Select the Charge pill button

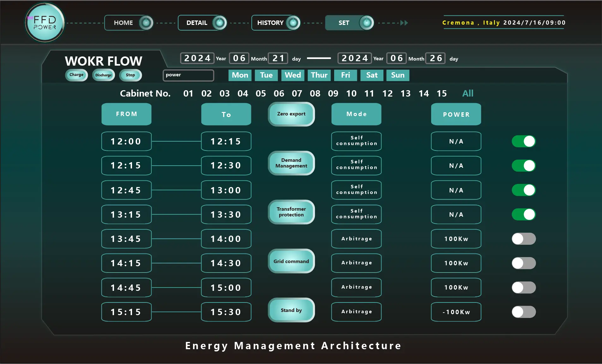click(76, 75)
